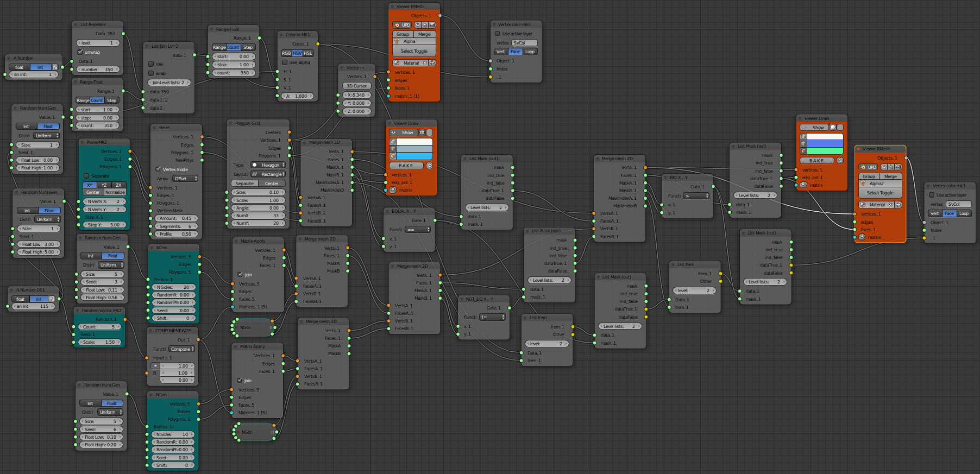Click face display icon beside green swatch, right Viewer Draw

[x=803, y=151]
